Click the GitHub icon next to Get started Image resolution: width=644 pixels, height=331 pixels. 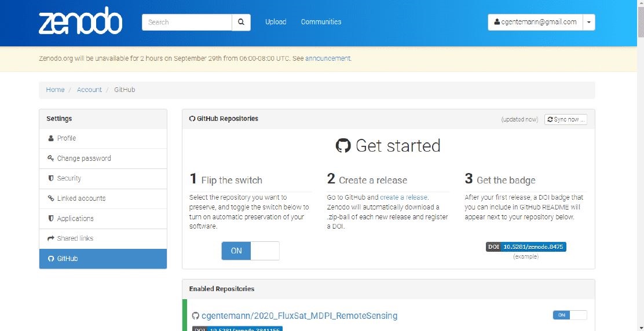(x=343, y=146)
